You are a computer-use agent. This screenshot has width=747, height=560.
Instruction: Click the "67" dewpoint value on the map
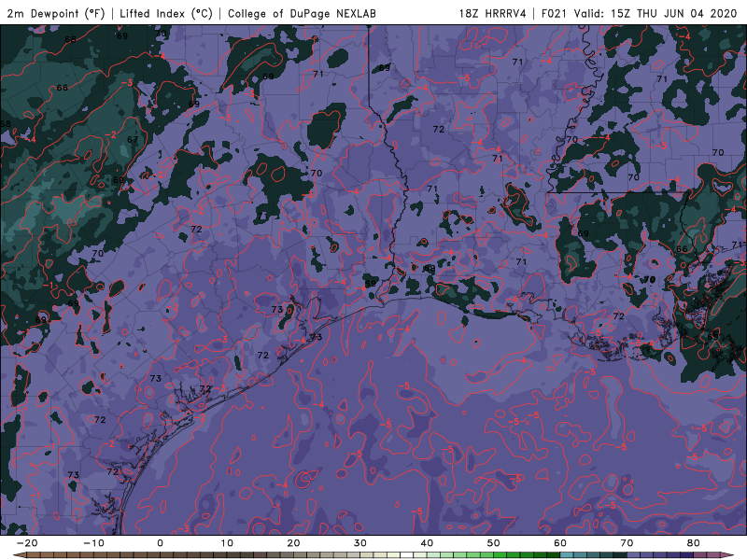tap(133, 139)
